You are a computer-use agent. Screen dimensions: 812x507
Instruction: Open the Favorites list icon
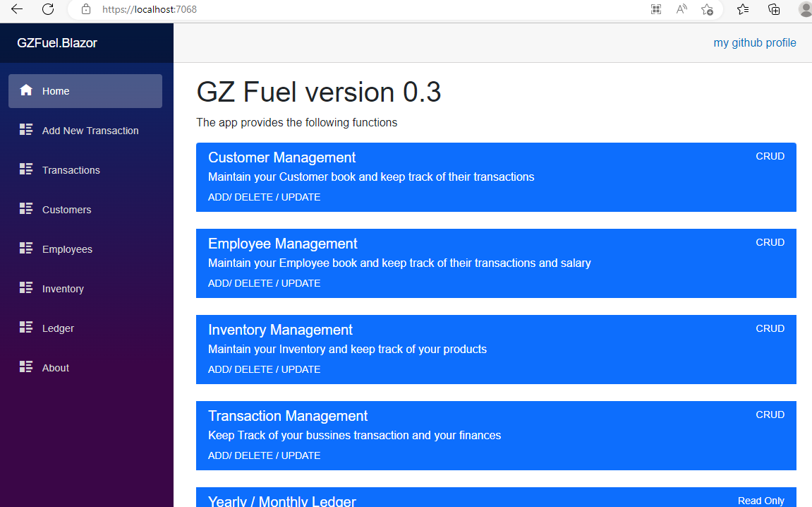pyautogui.click(x=743, y=8)
